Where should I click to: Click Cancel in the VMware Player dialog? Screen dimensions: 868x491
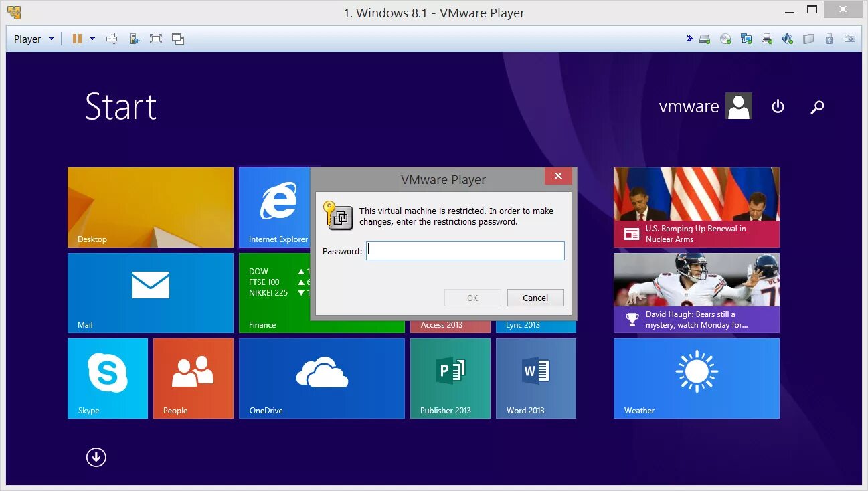pyautogui.click(x=535, y=298)
